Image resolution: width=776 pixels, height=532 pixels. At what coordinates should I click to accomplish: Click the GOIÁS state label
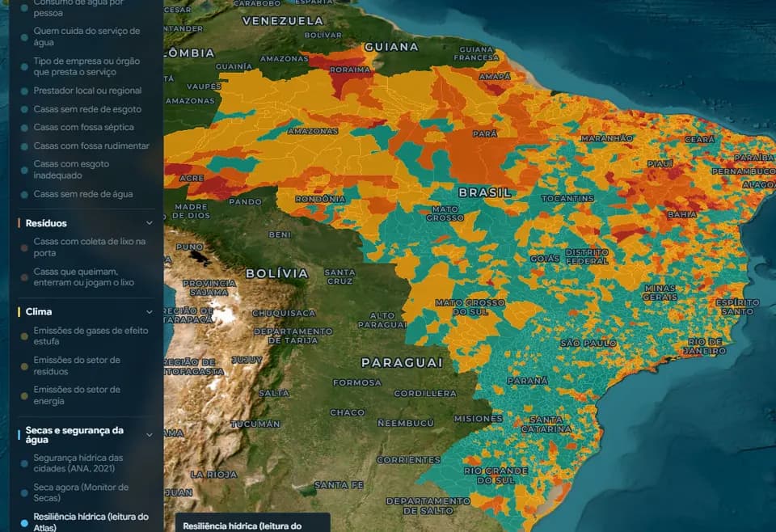click(545, 259)
